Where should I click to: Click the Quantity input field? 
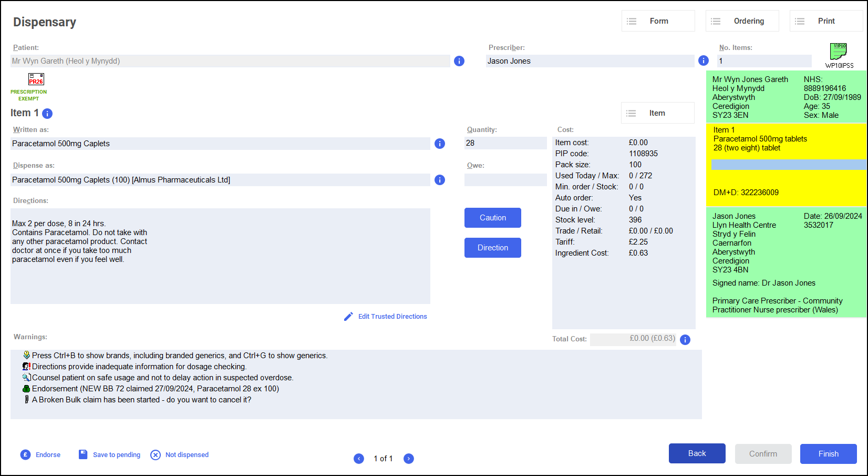coord(505,143)
